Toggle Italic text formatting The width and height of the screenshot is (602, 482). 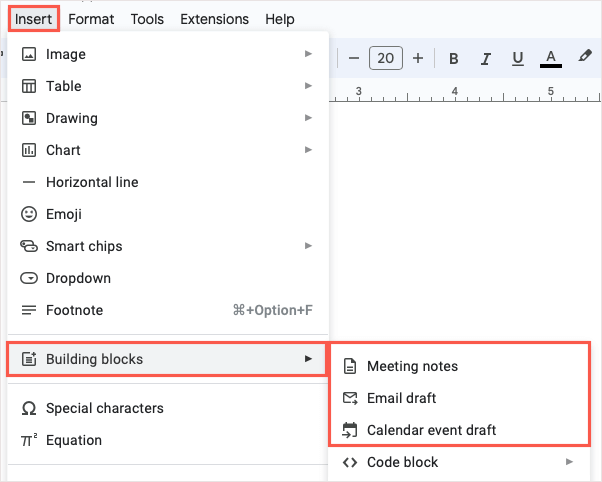486,59
